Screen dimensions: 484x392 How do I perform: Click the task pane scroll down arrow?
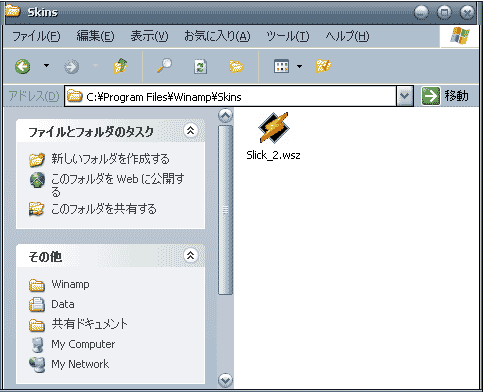coord(225,380)
